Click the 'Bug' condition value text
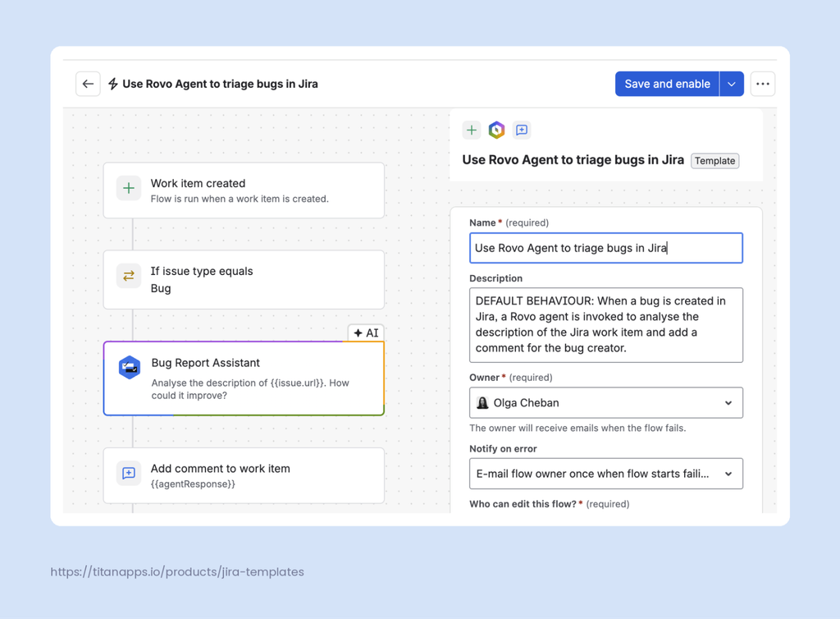This screenshot has width=840, height=619. tap(161, 288)
